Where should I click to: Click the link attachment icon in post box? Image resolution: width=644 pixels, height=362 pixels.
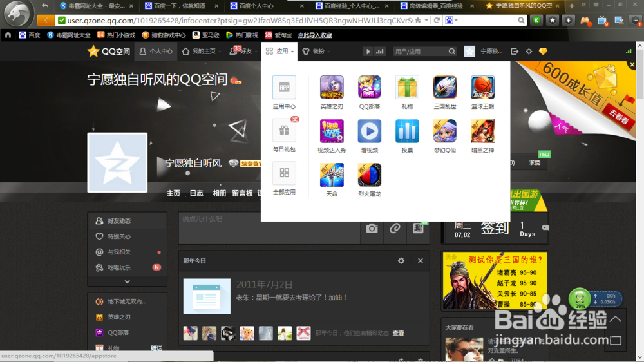point(395,228)
